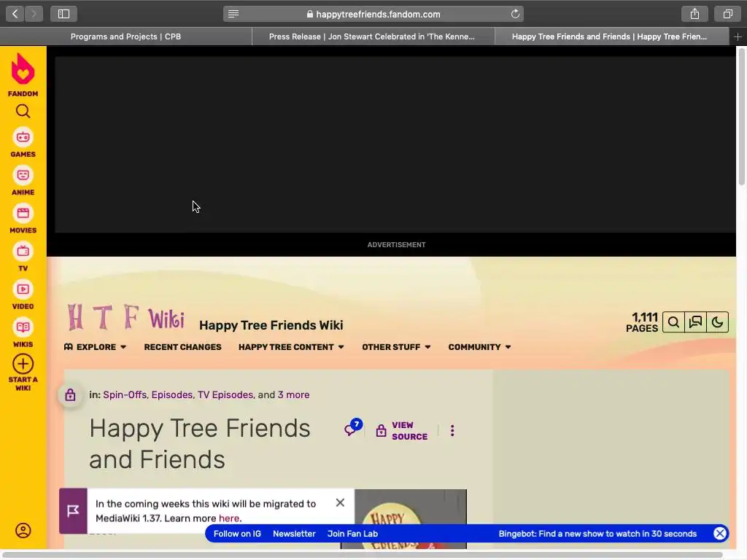Open Recent Changes in wiki navigation
Image resolution: width=747 pixels, height=560 pixels.
(182, 347)
